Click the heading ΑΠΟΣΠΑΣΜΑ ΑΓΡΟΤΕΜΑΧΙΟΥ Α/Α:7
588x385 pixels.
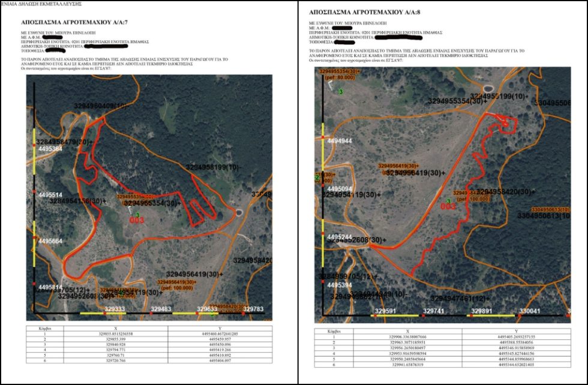pos(74,23)
